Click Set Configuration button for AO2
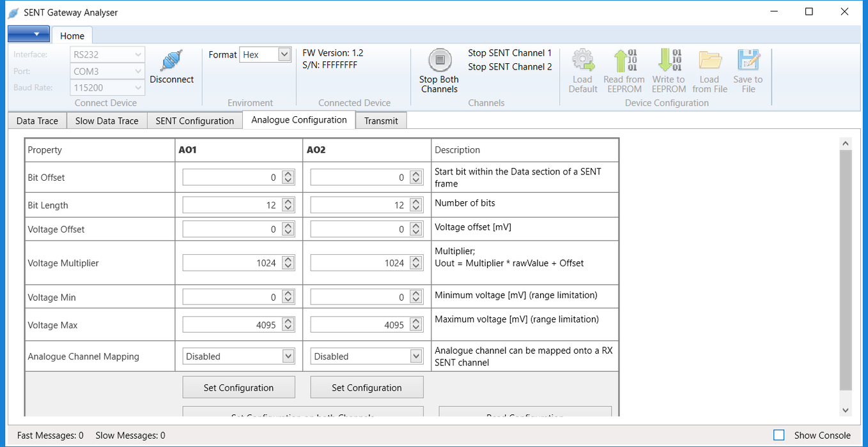This screenshot has height=447, width=868. pos(367,388)
